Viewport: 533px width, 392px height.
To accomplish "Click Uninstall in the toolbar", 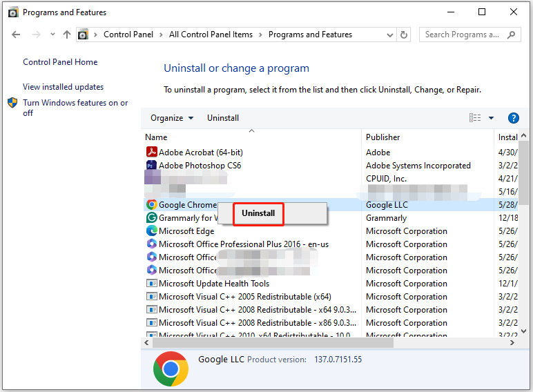I will [223, 118].
